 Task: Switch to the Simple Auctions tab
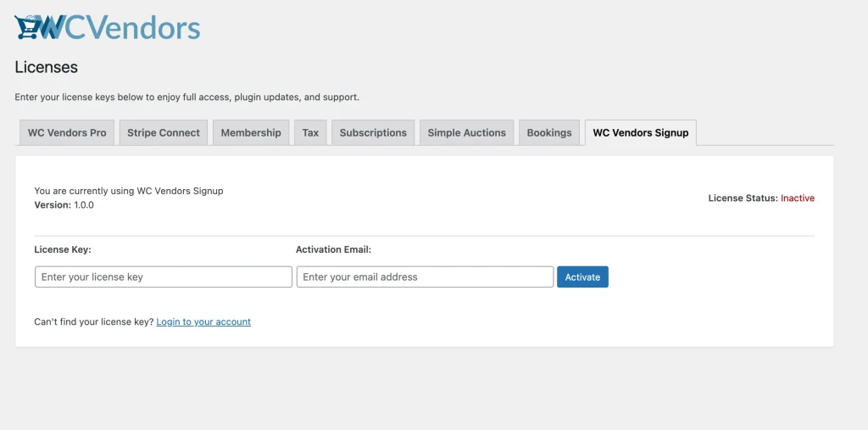coord(466,132)
